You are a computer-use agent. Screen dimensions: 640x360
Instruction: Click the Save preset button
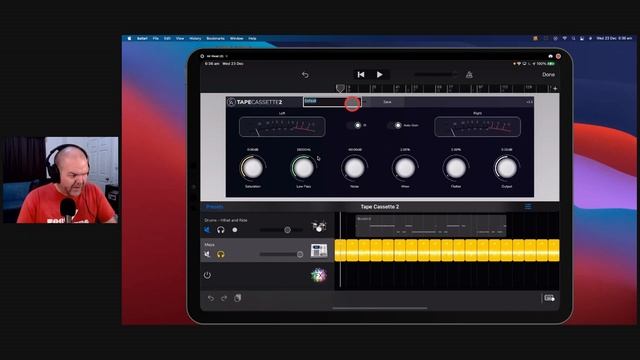pyautogui.click(x=387, y=102)
